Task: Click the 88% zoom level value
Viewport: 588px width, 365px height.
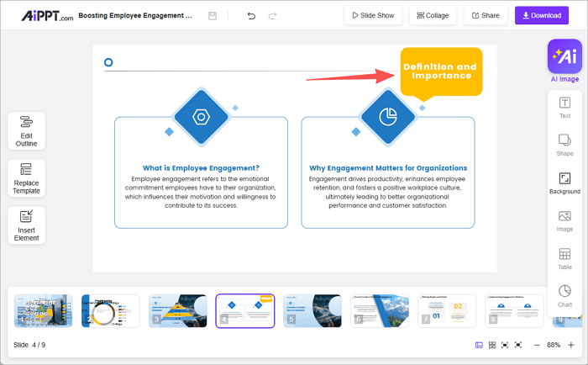Action: pos(554,345)
